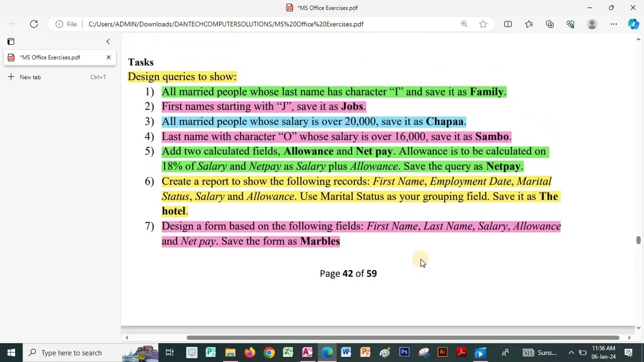This screenshot has height=362, width=644.
Task: Open the user profile avatar
Action: 592,24
